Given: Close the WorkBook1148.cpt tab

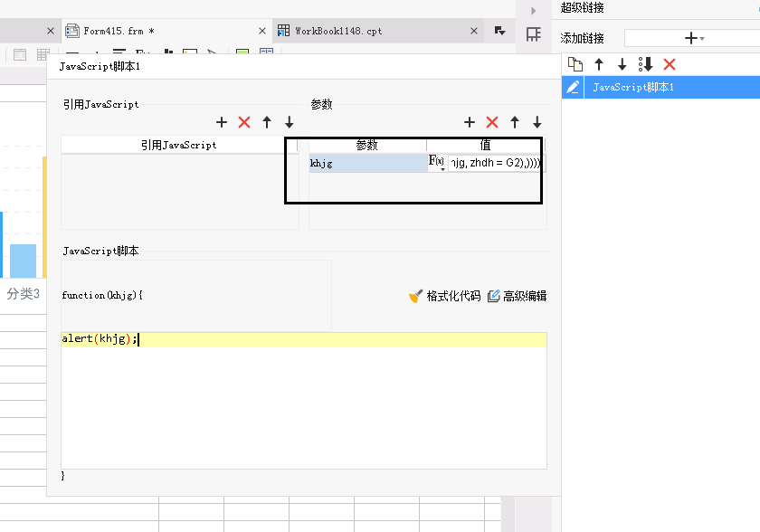Looking at the screenshot, I should [474, 31].
